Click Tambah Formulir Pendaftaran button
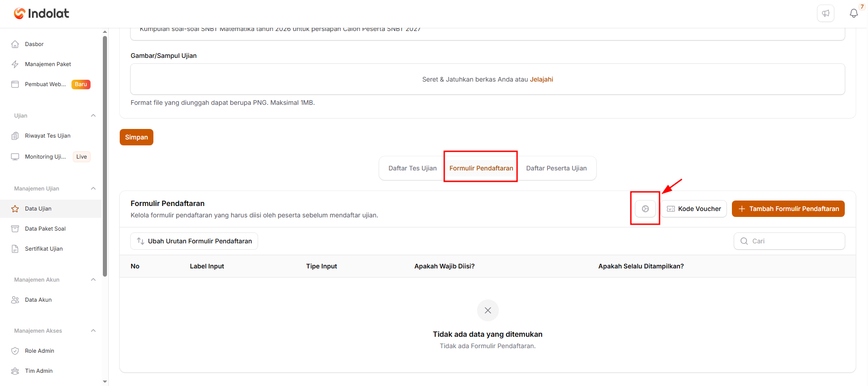 point(788,209)
